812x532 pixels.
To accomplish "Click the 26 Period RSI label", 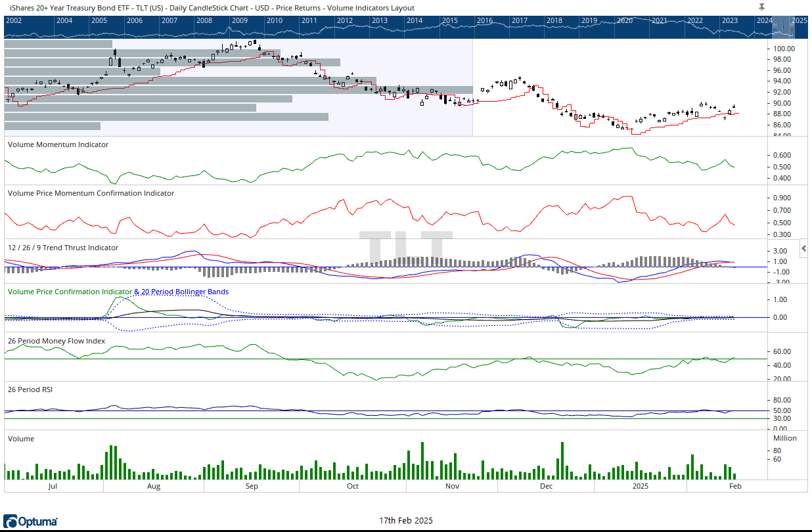I will tap(30, 389).
